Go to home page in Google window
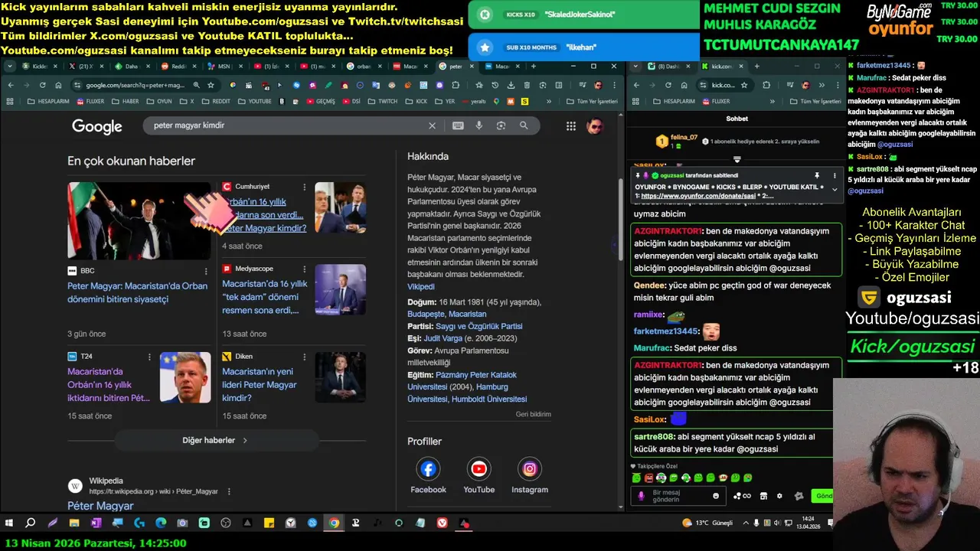The image size is (980, 551). (x=58, y=85)
